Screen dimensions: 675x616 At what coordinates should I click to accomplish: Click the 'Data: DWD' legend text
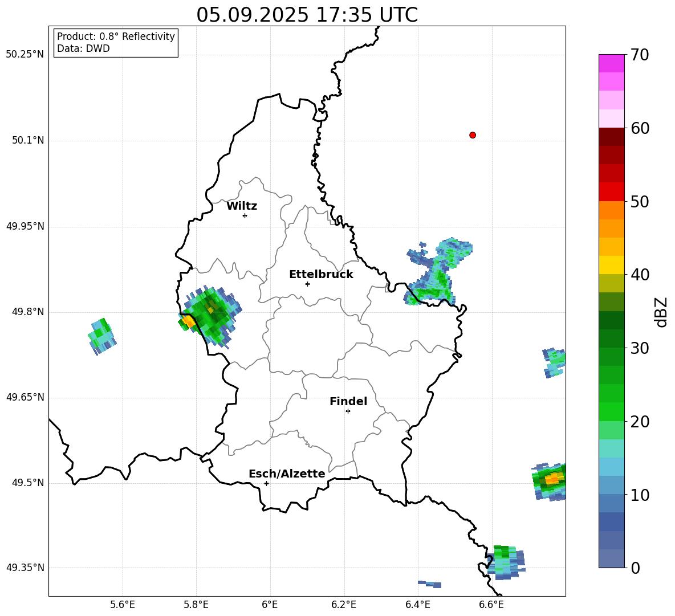[x=83, y=48]
